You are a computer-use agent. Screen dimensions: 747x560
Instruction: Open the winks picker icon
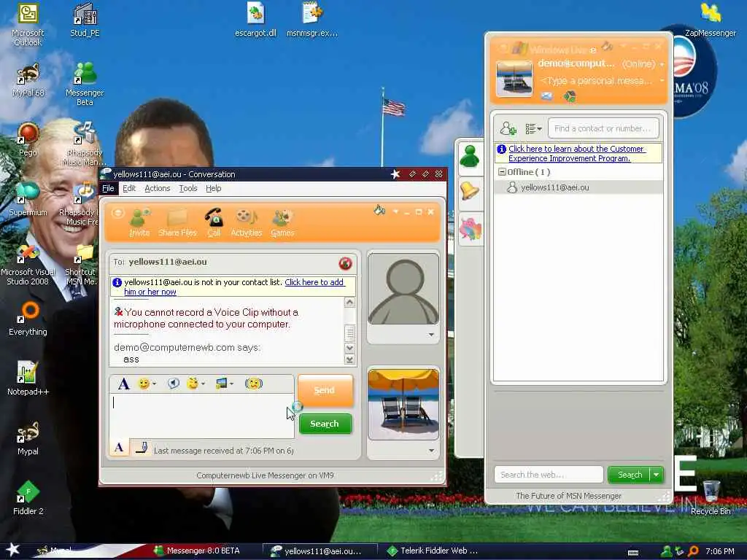(193, 384)
